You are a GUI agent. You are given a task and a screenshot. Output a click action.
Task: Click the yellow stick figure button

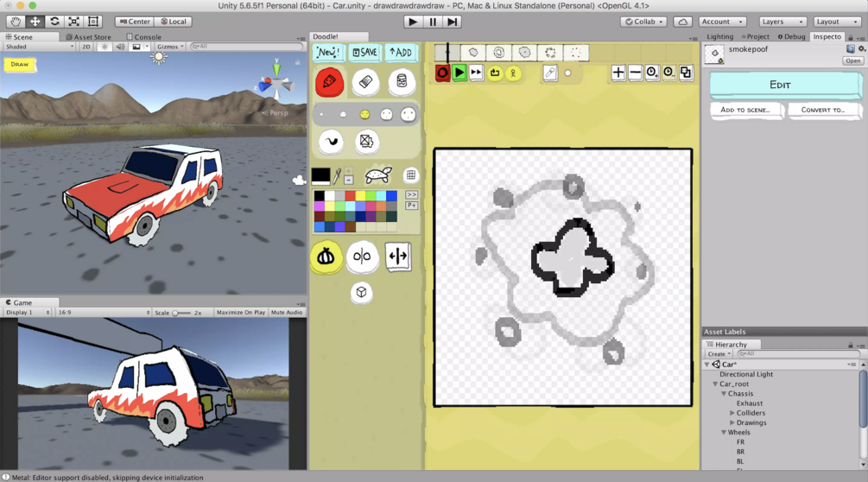(513, 73)
